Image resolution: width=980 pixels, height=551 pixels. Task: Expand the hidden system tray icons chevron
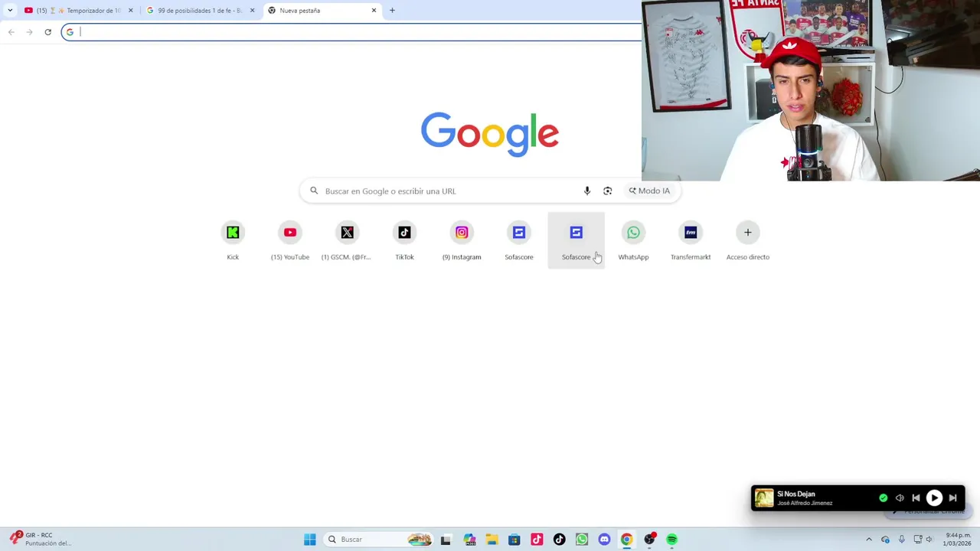868,540
